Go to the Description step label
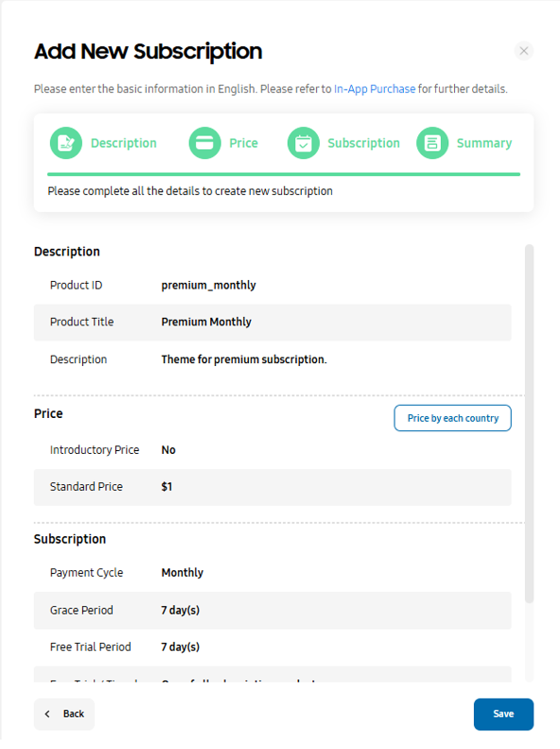 point(123,143)
